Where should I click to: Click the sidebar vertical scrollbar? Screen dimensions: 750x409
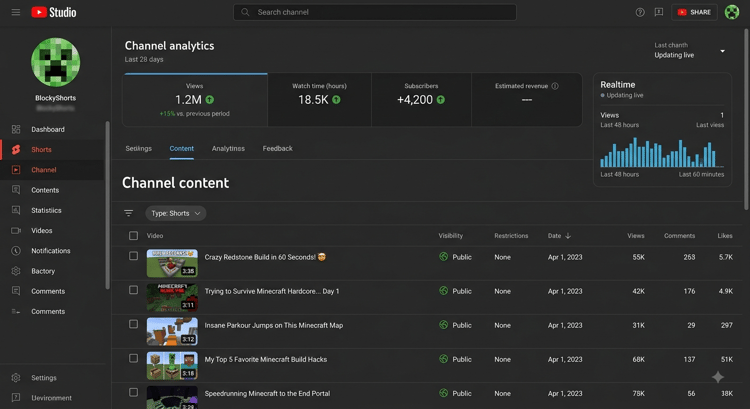pyautogui.click(x=108, y=205)
